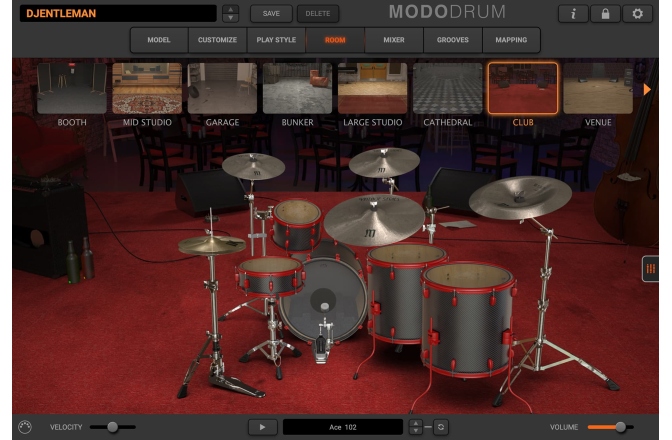Switch to the Mixer tab
The image size is (672, 440).
[x=393, y=40]
